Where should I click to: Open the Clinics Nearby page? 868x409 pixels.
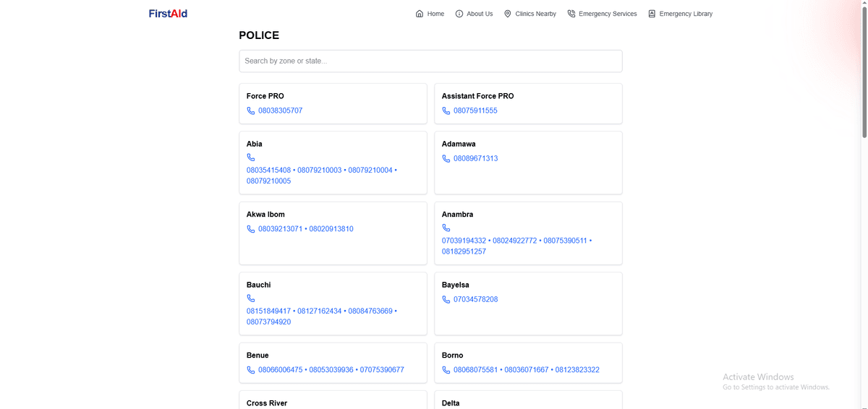tap(535, 14)
